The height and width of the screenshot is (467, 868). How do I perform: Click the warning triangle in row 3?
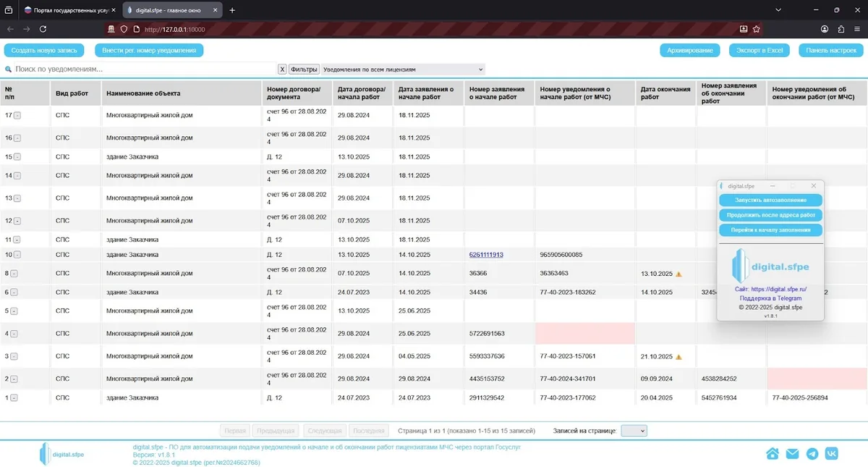[678, 356]
